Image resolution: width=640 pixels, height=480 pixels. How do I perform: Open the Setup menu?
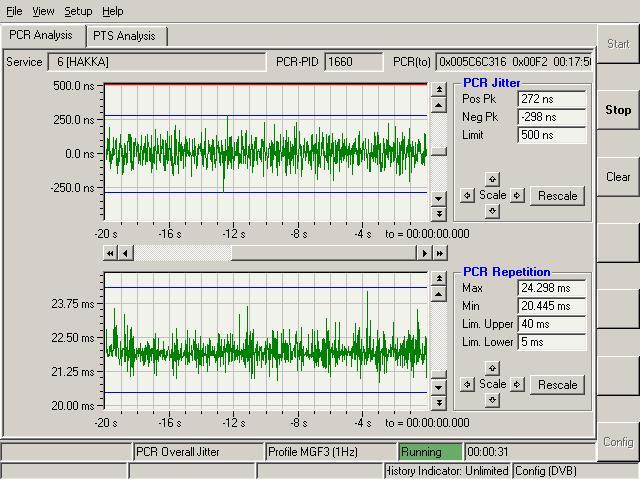tap(78, 11)
